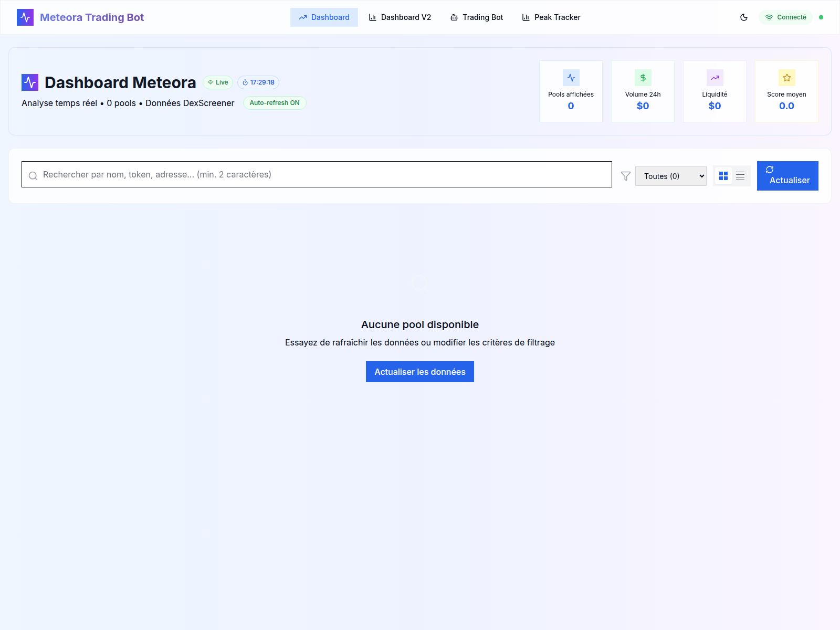Image resolution: width=840 pixels, height=630 pixels.
Task: Go to the Trading Bot tab
Action: 477,17
